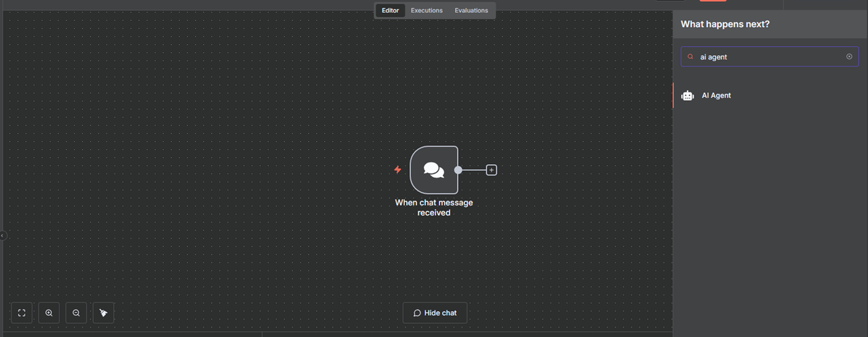Click the trigger node's output connector dot

click(458, 170)
